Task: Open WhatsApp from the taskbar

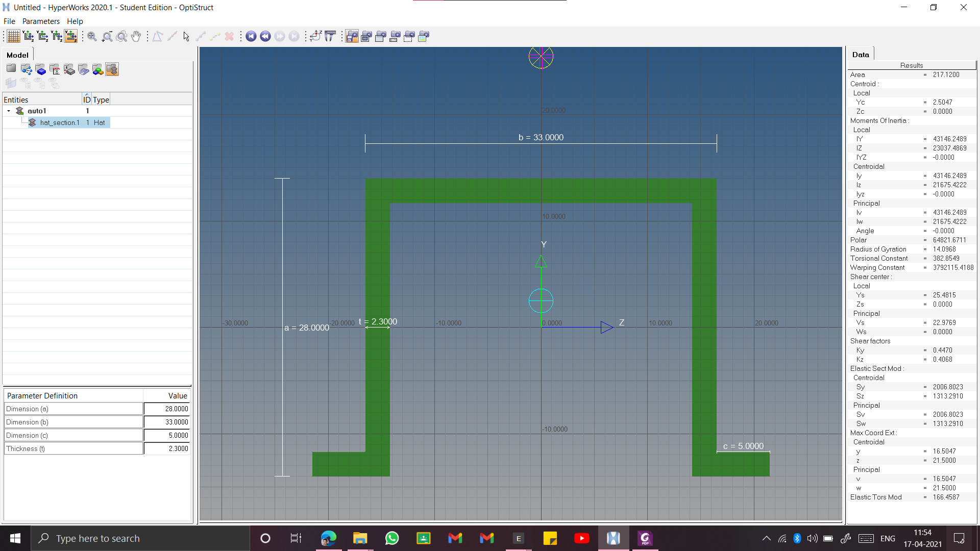Action: click(x=392, y=538)
